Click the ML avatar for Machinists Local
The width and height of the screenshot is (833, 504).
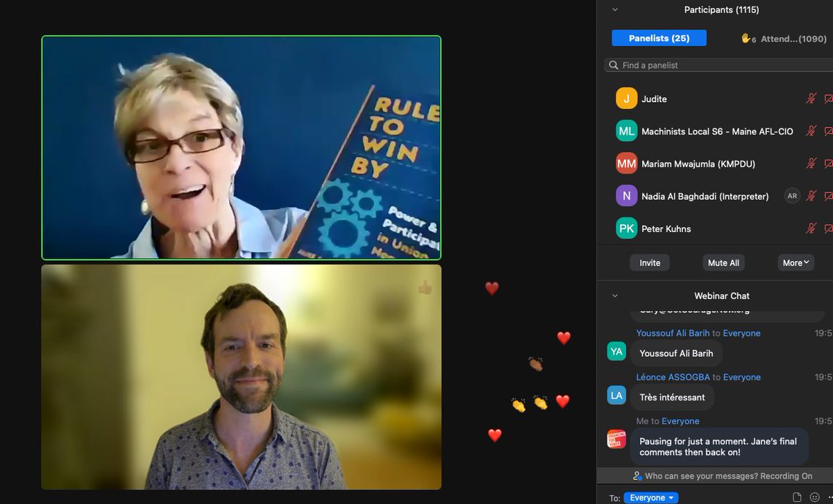[626, 131]
